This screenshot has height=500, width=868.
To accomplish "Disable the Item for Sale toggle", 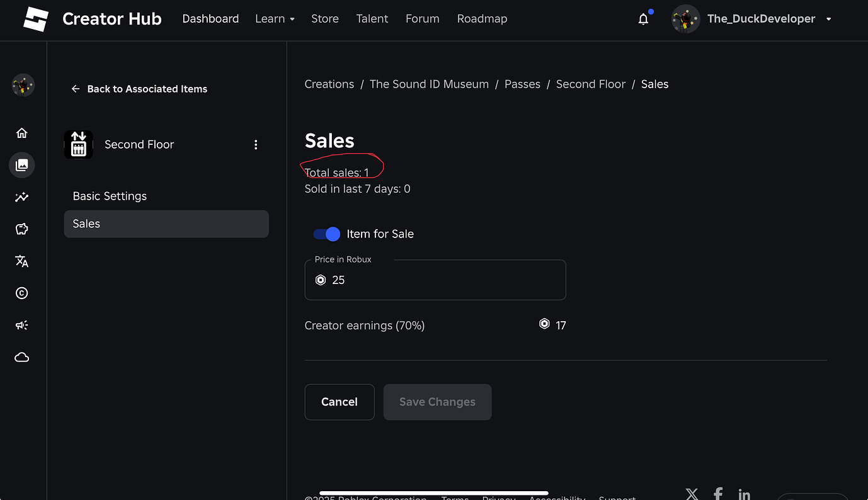I will [x=326, y=234].
